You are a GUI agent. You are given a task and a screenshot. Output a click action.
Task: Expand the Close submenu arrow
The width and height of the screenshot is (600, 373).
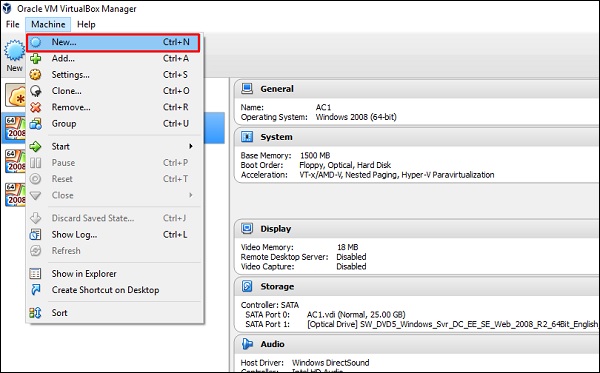pos(191,195)
